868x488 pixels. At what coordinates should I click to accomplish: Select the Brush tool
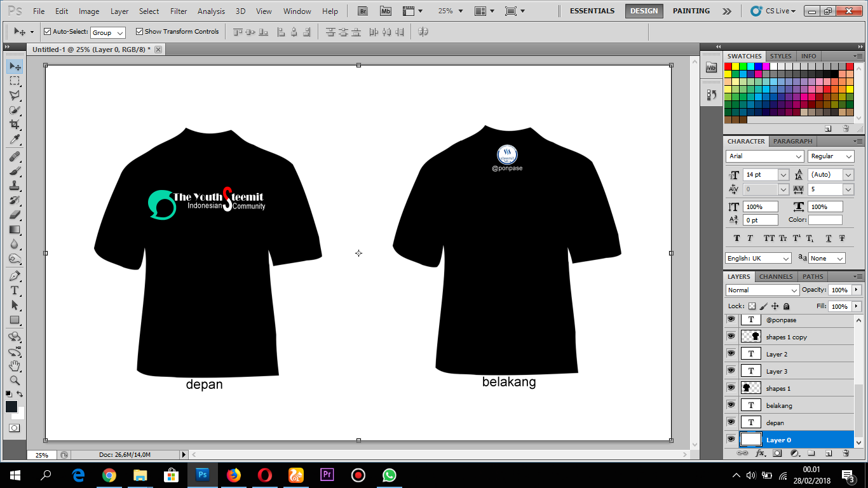pos(15,171)
